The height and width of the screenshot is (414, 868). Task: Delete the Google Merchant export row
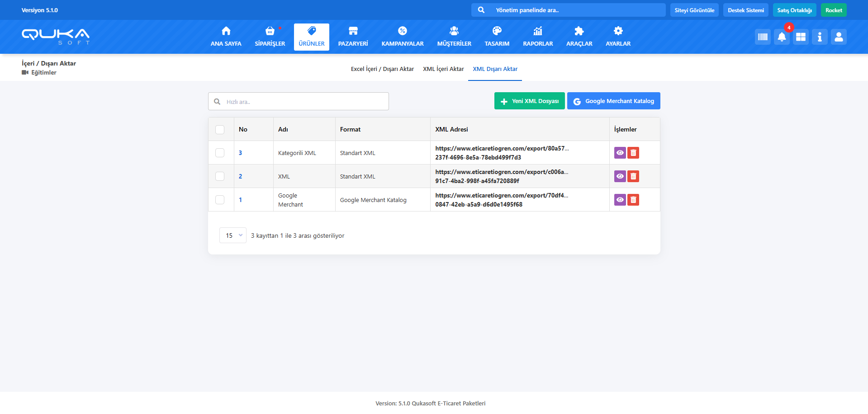coord(633,200)
